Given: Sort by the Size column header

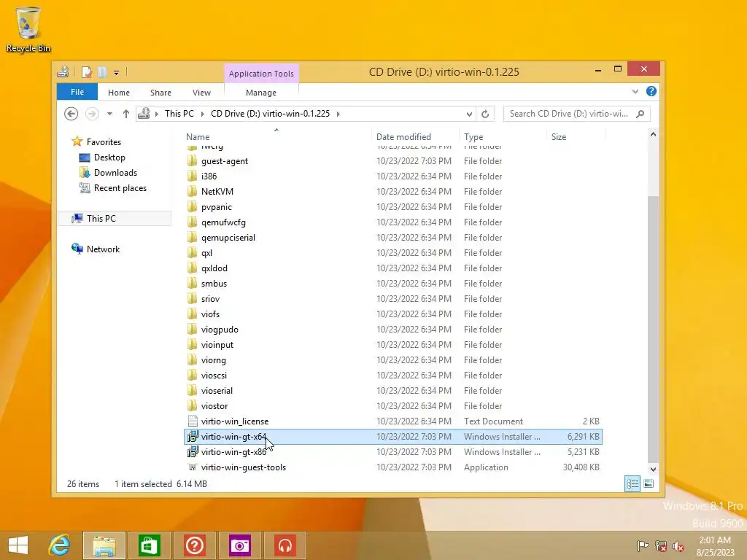Looking at the screenshot, I should pos(559,136).
